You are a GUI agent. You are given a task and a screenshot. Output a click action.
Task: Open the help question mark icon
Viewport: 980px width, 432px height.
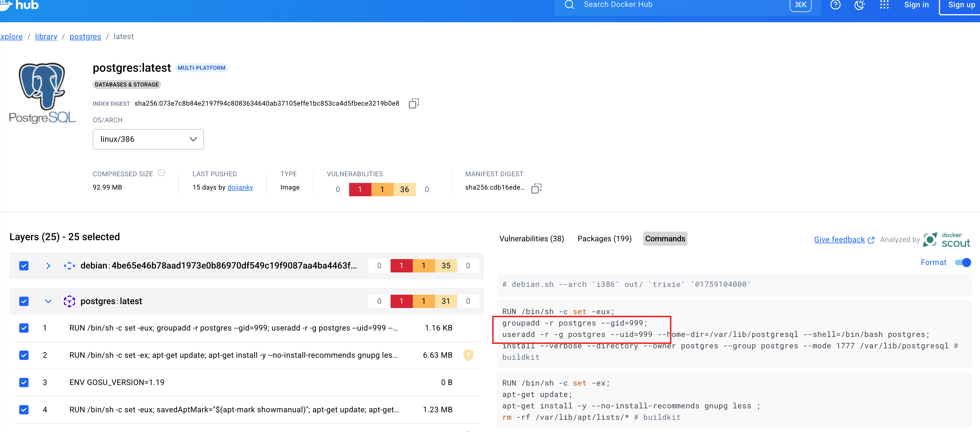[835, 4]
